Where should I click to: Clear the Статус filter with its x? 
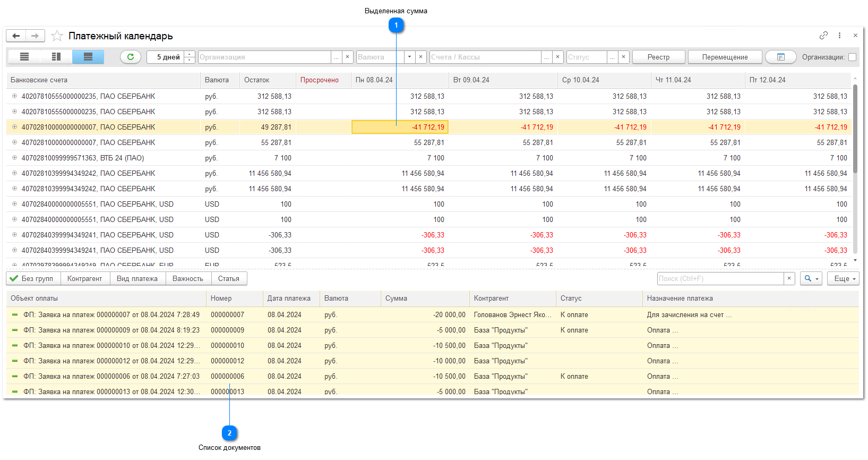coord(624,57)
